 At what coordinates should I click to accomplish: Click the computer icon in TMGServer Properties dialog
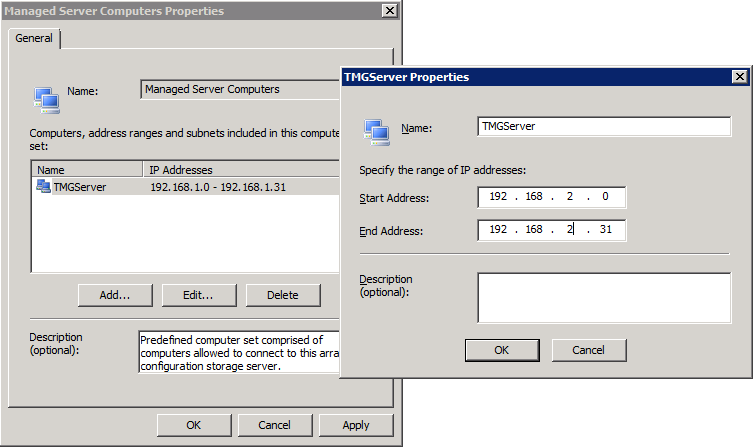point(376,131)
